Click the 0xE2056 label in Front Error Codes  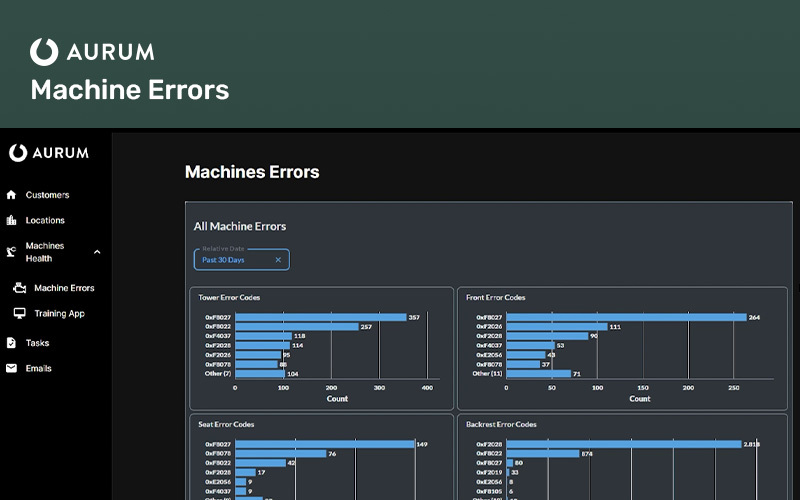tap(489, 355)
